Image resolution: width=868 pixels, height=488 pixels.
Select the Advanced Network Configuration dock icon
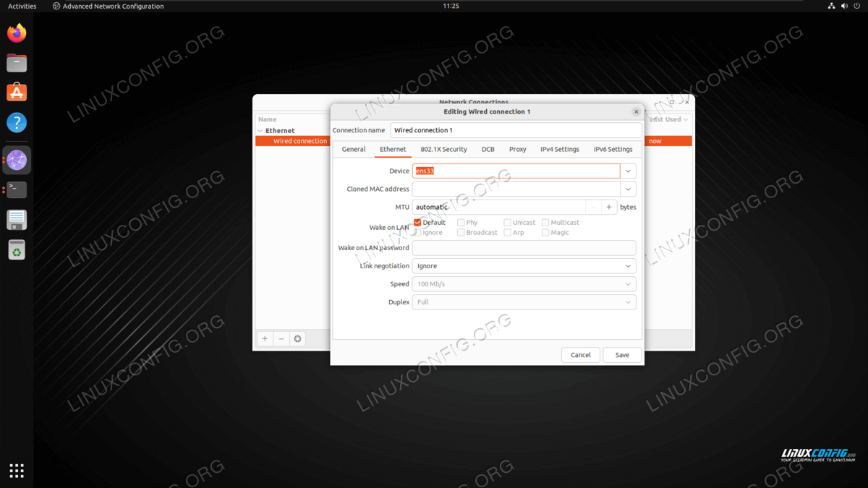pos(17,160)
